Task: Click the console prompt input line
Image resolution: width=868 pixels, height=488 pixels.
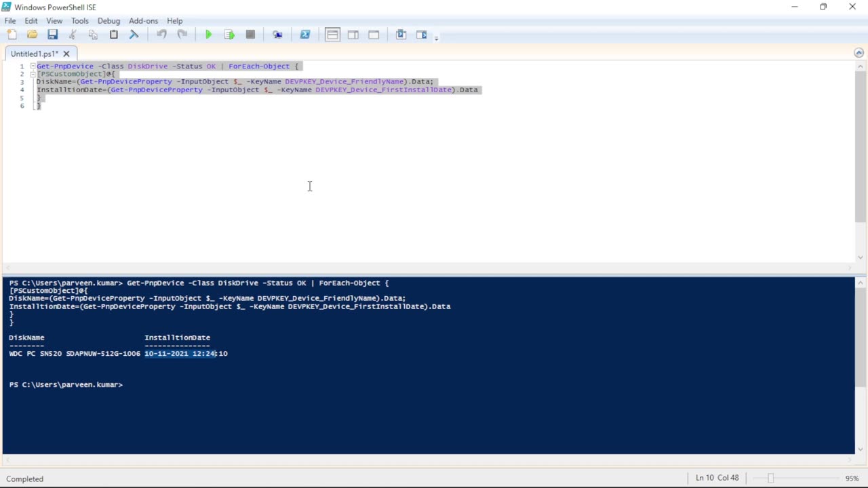Action: tap(66, 384)
